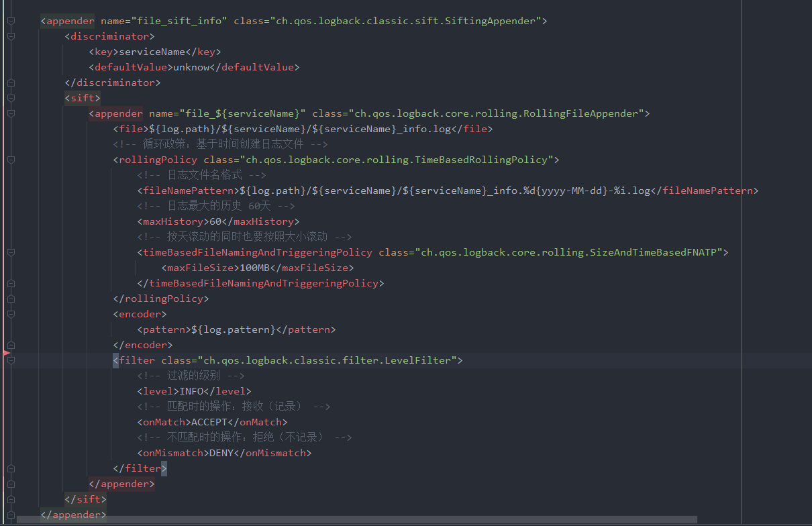Click the comment 日志文件名格式
Screen dimensions: 812x526
pos(201,175)
